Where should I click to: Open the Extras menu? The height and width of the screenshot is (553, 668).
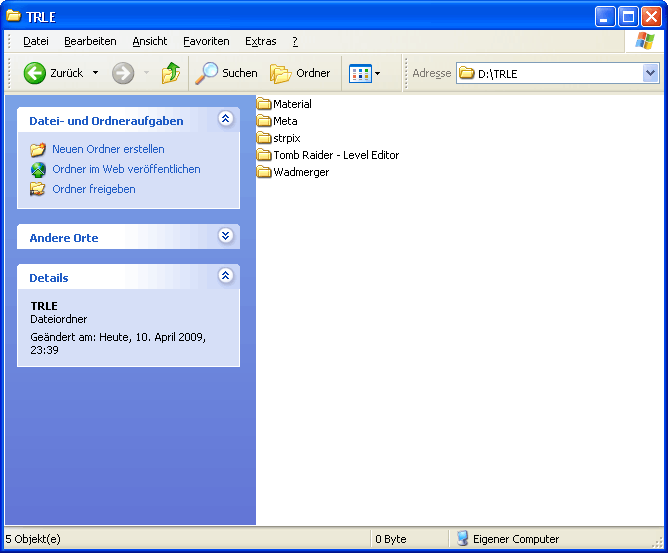click(260, 41)
